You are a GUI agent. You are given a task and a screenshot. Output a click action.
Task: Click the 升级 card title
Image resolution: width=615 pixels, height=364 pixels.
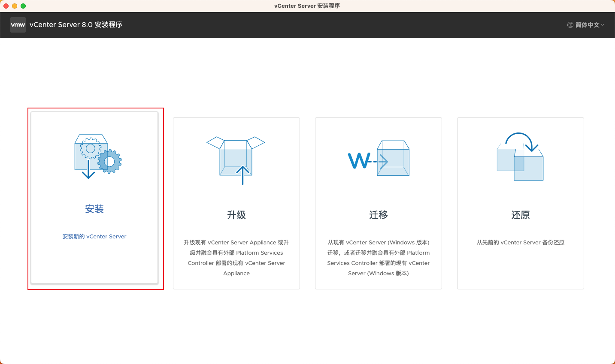236,215
